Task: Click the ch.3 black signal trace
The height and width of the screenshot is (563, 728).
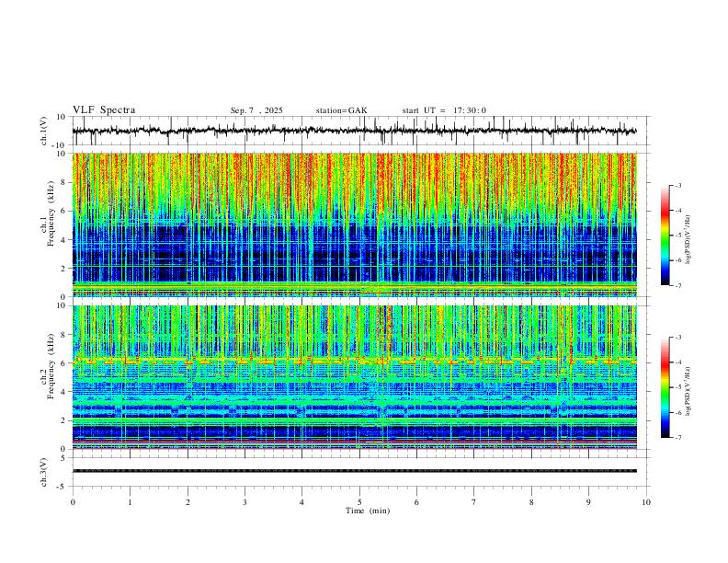Action: tap(354, 471)
